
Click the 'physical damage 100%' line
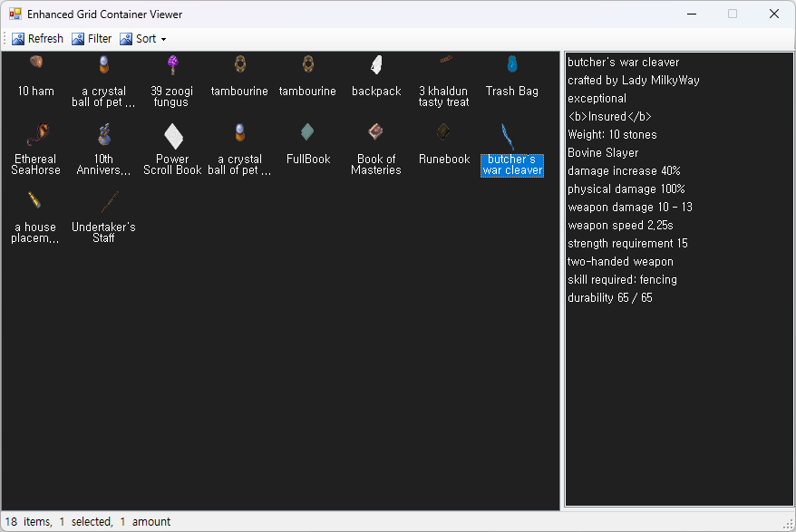pos(626,189)
